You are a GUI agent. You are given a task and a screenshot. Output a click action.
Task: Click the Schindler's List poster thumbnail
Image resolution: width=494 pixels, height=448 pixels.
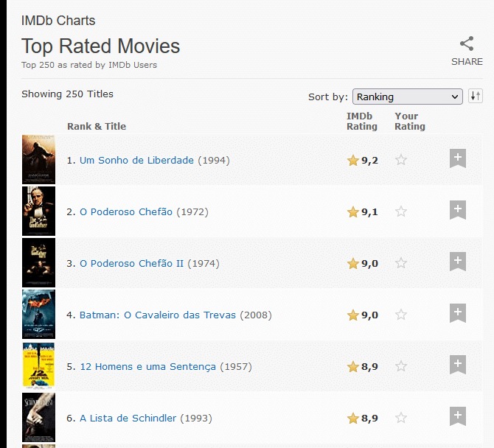(x=38, y=418)
